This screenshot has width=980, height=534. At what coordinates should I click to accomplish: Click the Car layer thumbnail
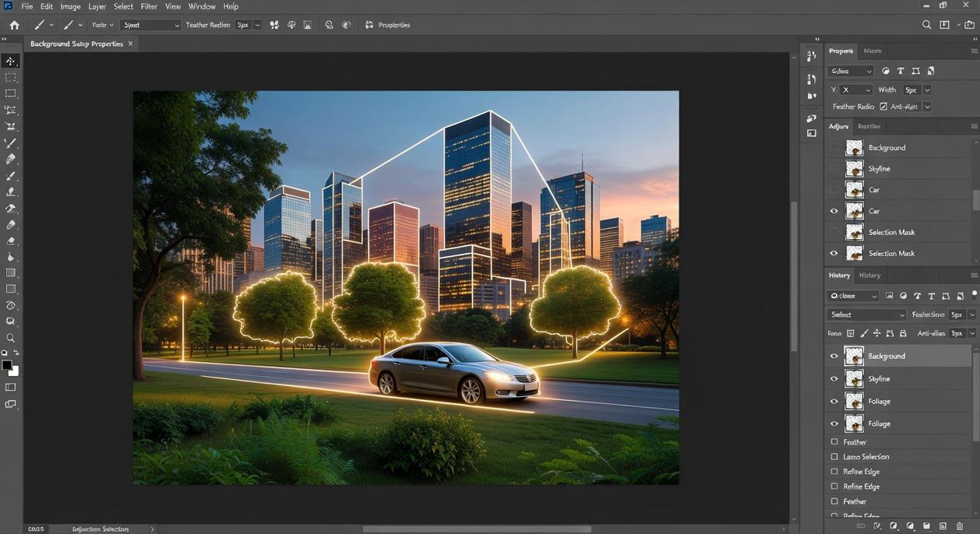pyautogui.click(x=855, y=189)
